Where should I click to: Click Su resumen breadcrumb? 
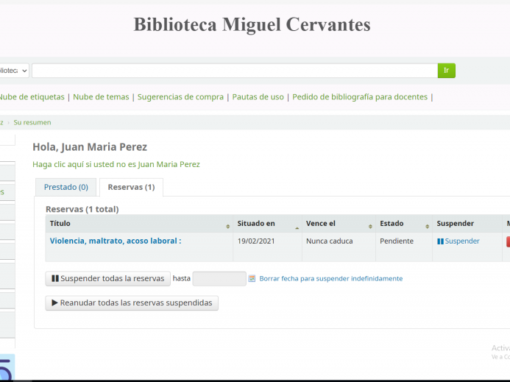[x=32, y=123]
